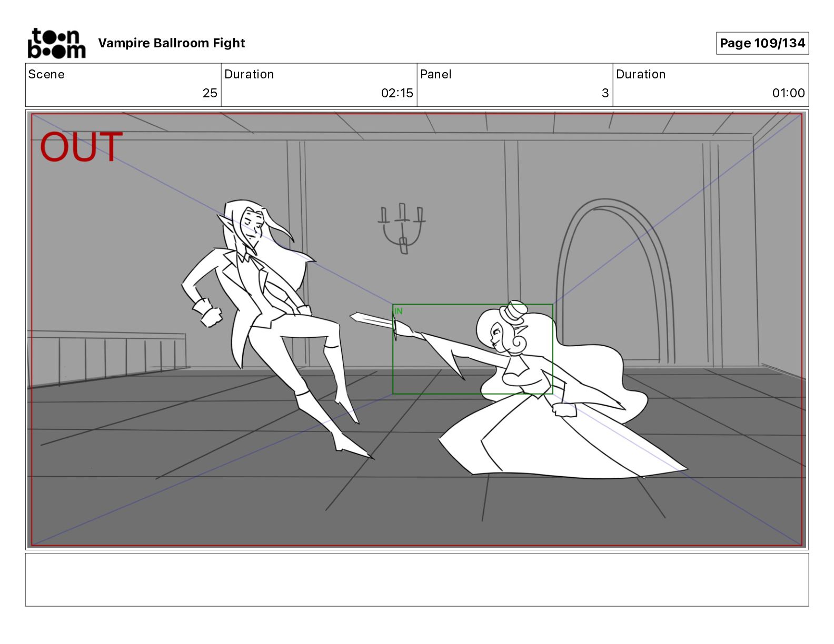Select the 'Vampire Ballroom Fight' title text
Image resolution: width=834 pixels, height=644 pixels.
[x=172, y=43]
